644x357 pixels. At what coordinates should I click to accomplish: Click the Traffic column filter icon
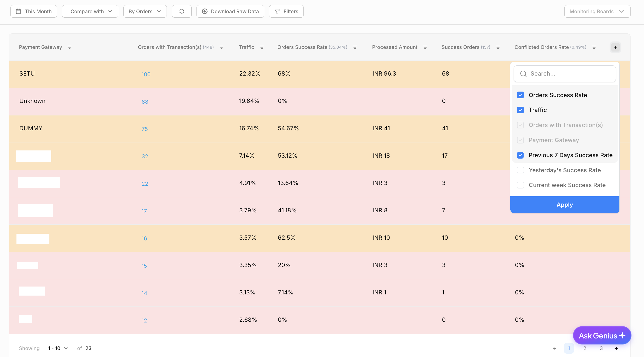pyautogui.click(x=262, y=47)
